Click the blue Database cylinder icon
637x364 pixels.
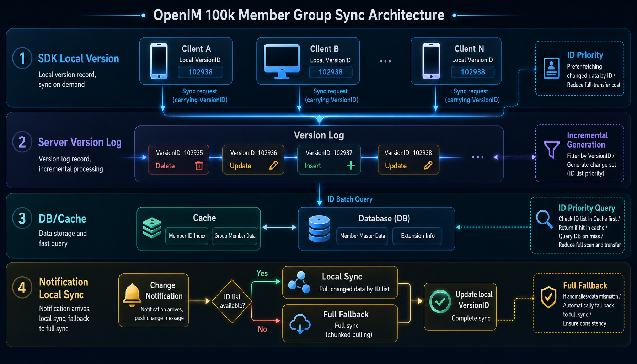319,229
